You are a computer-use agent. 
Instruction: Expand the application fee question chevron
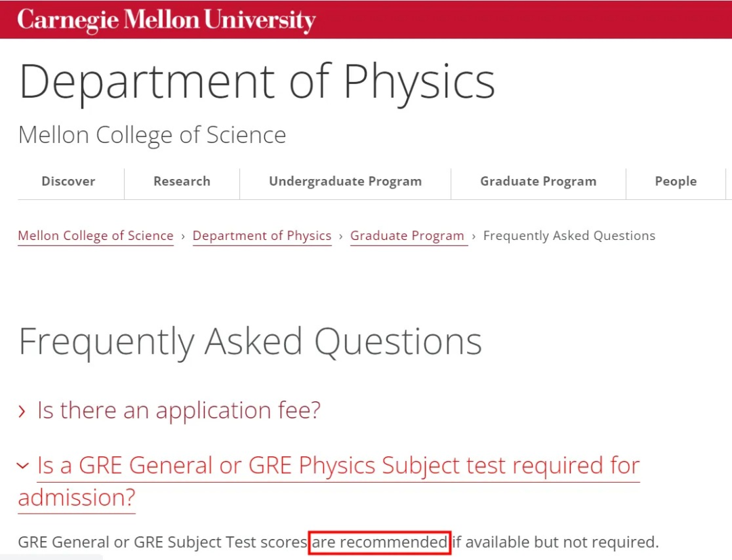click(x=23, y=412)
